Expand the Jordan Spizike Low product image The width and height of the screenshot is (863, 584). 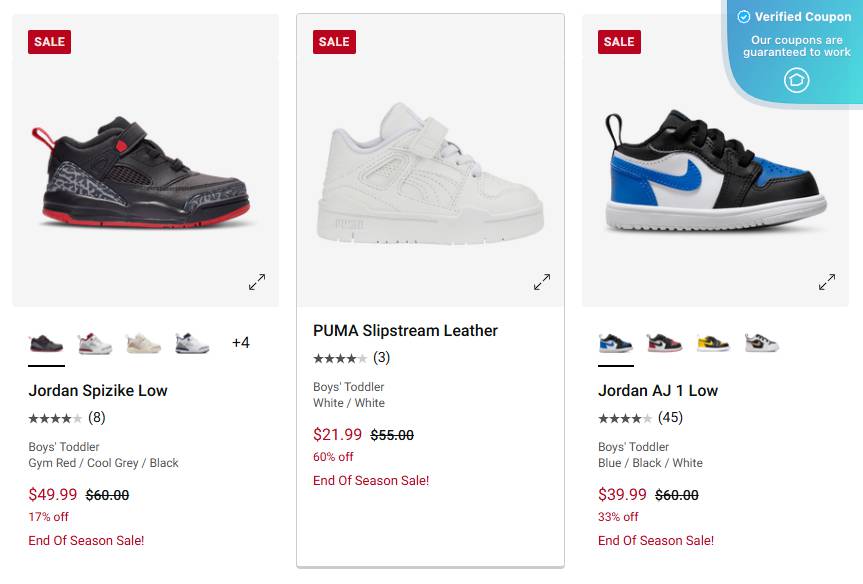click(x=256, y=282)
